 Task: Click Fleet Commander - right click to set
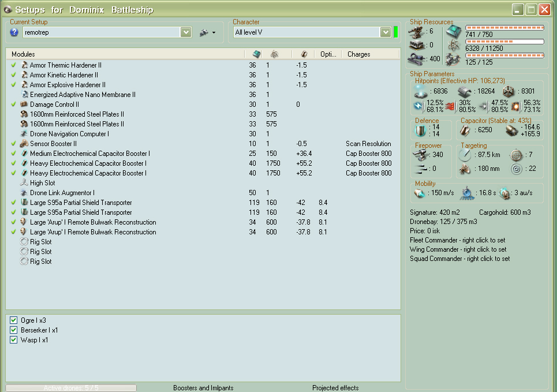[458, 240]
